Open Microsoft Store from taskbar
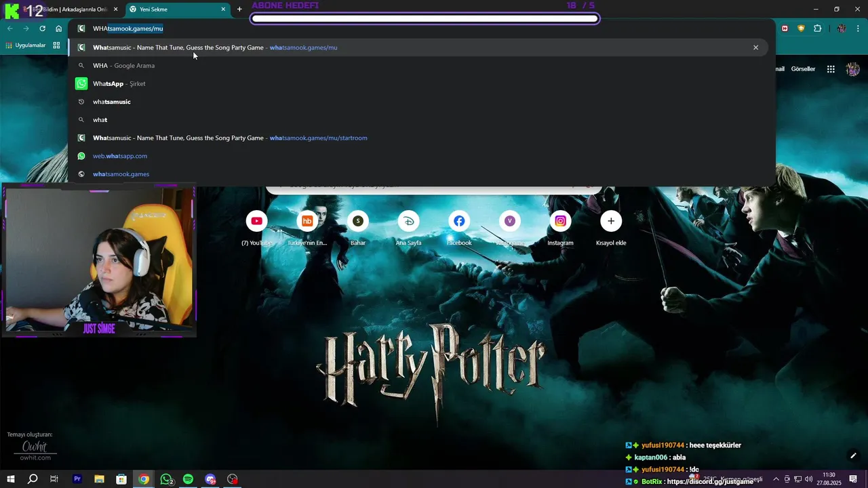 pos(121,479)
